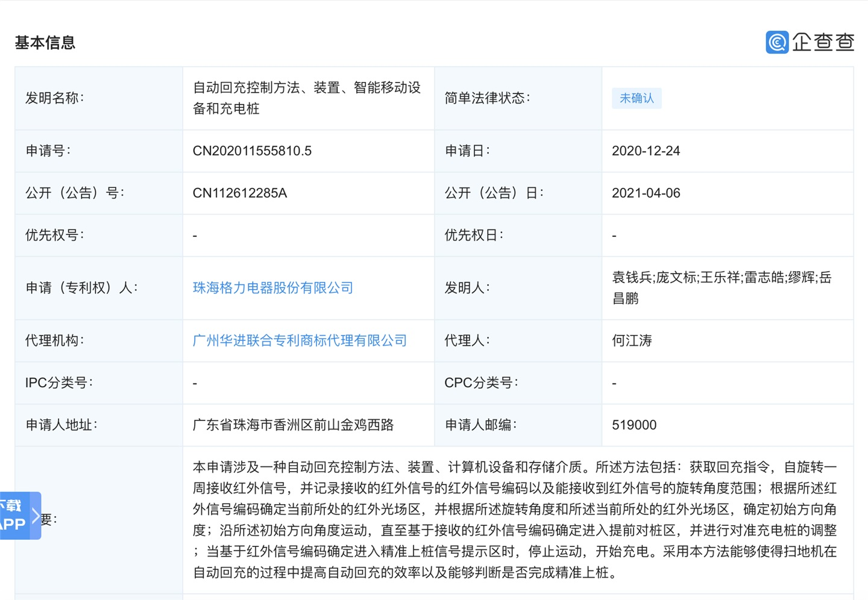Open 珠海格力电器股份有限公司 applicant link
868x600 pixels.
click(272, 288)
